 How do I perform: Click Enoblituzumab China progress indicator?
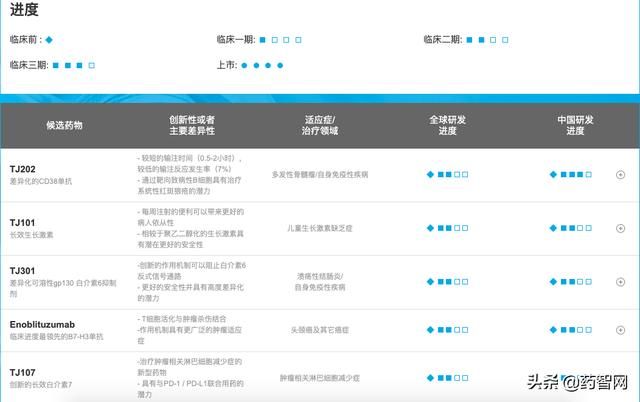[x=571, y=330]
